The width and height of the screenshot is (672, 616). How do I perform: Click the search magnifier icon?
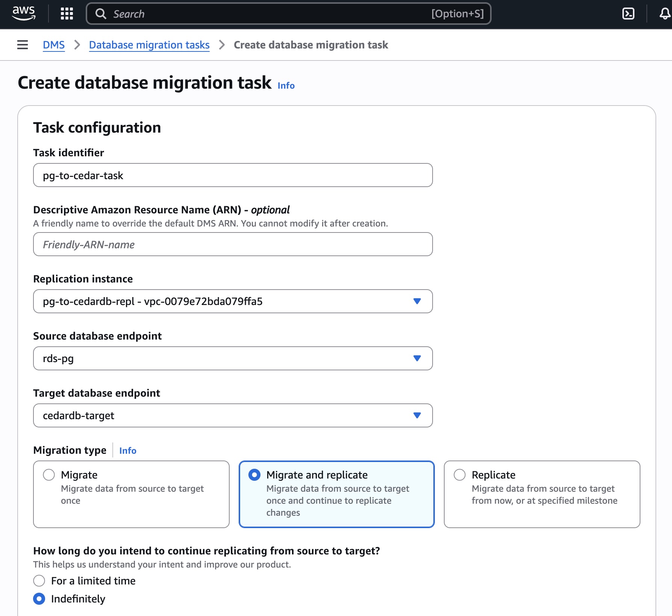tap(101, 14)
